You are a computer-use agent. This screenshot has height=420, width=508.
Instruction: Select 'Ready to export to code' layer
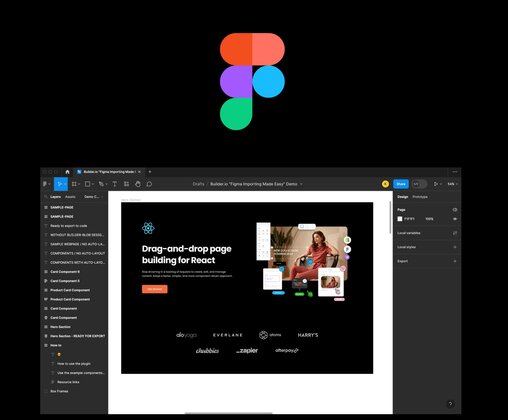pos(69,226)
